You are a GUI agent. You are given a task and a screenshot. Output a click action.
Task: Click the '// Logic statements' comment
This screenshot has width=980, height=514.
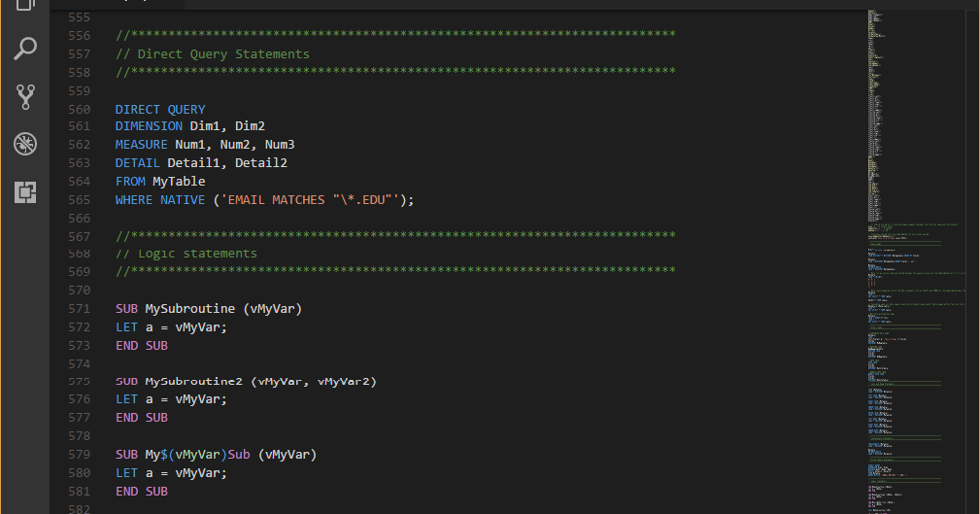click(186, 254)
